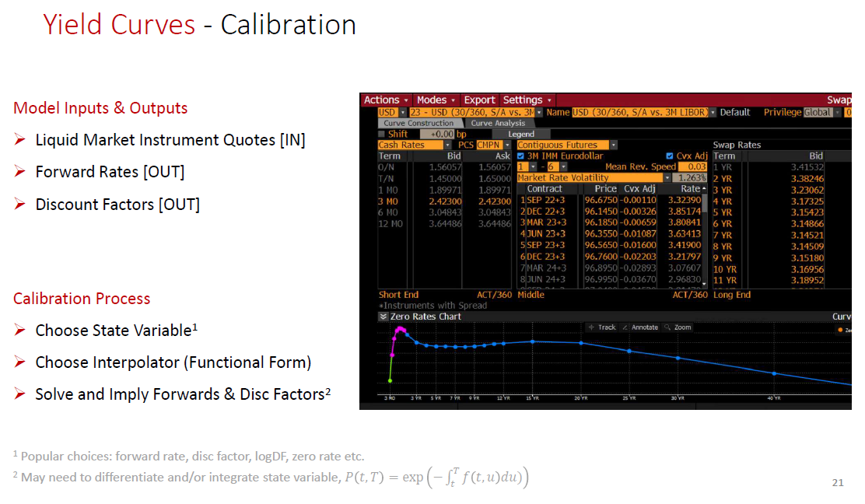Click the 30 YR data point on the curve

[678, 359]
